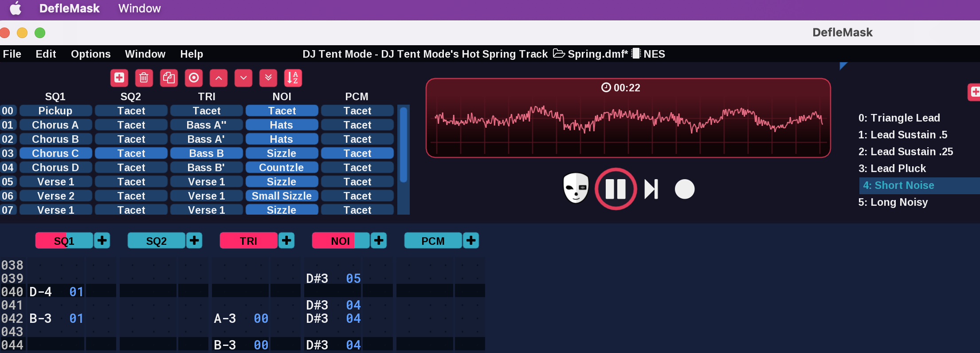Click the B-3 note in TRI row 044
This screenshot has height=353, width=980.
point(225,345)
